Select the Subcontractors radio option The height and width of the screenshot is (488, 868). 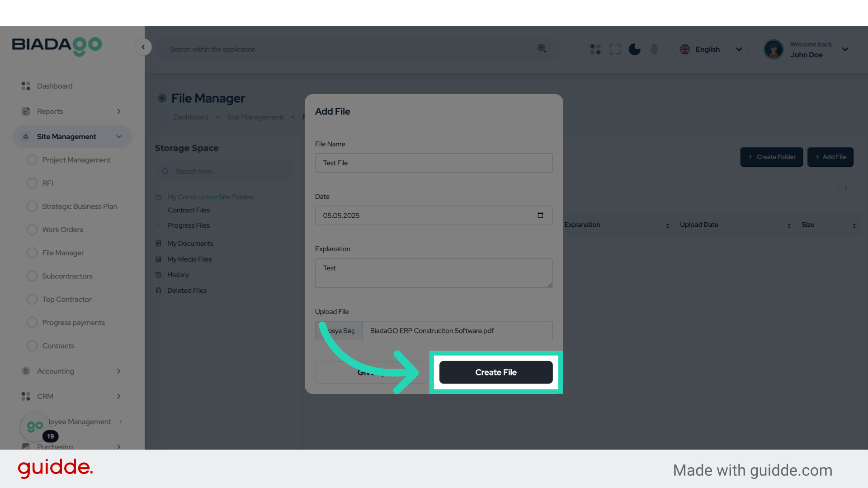click(x=32, y=276)
